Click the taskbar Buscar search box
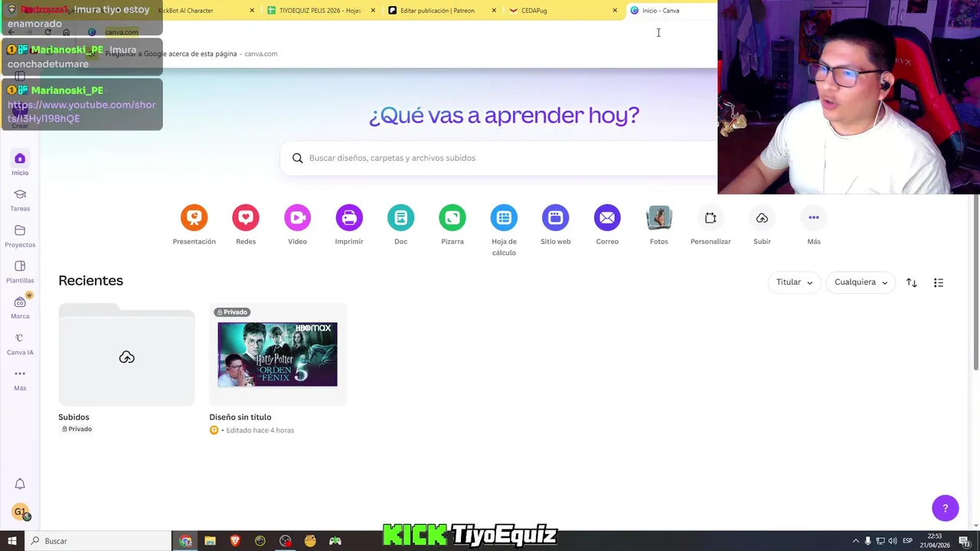 [98, 541]
